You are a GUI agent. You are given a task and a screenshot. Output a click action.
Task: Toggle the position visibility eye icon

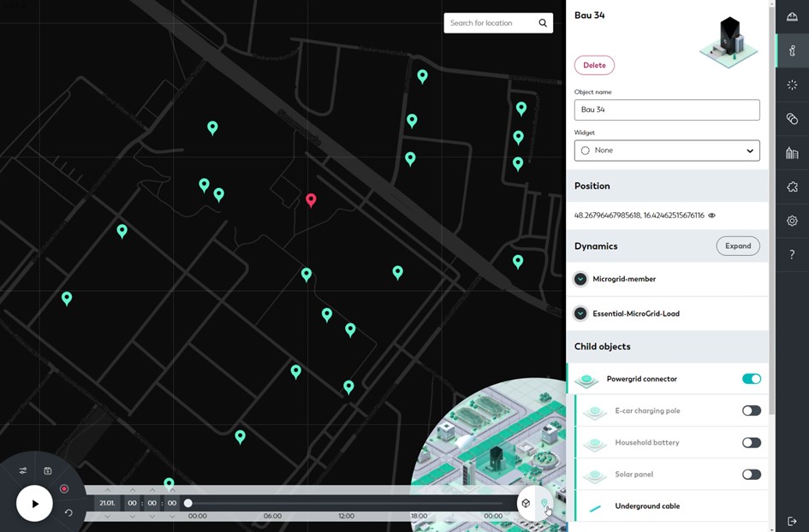(712, 216)
